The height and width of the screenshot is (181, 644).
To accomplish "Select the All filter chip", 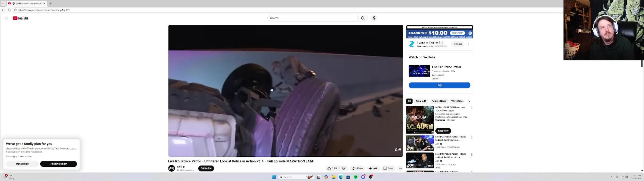I will coord(409,101).
